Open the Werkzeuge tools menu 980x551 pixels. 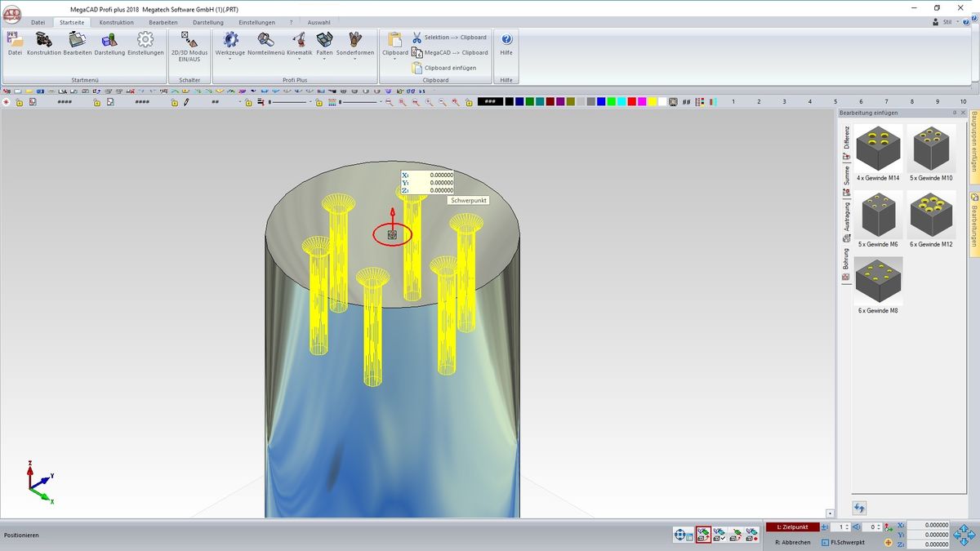tap(230, 44)
